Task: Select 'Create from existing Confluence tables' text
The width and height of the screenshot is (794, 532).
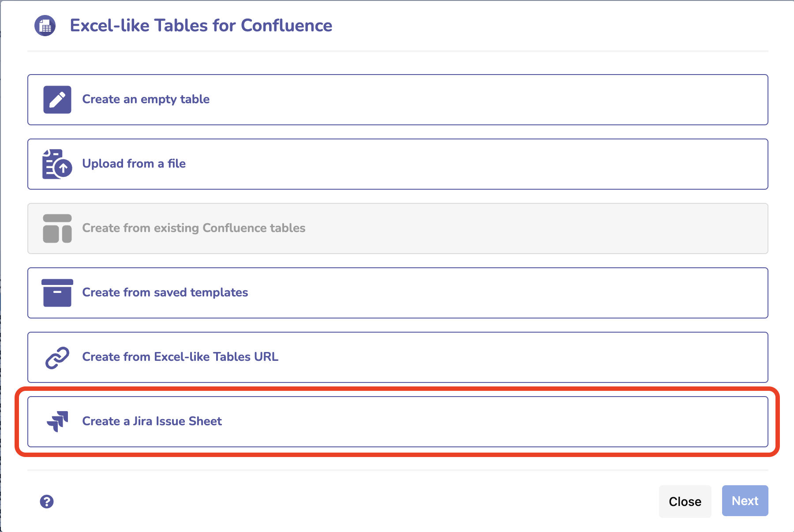Action: click(194, 228)
